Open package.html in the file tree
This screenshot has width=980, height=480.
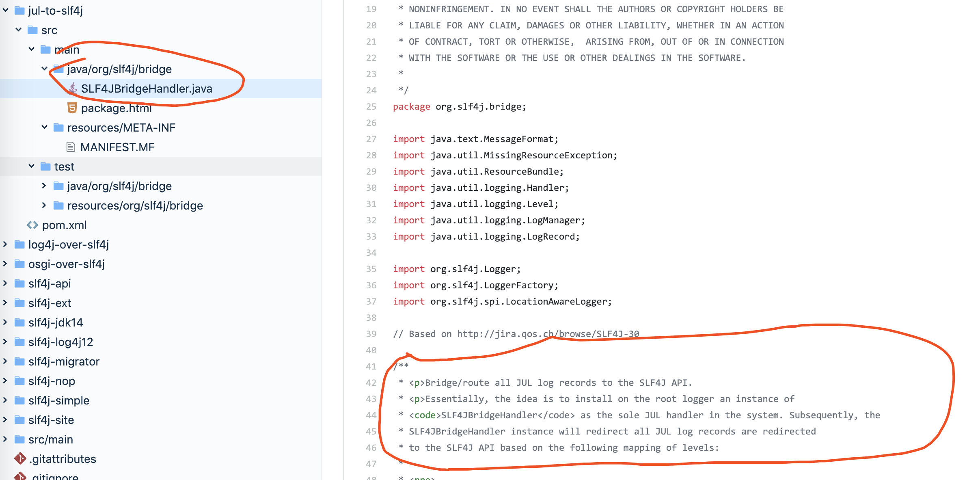(x=116, y=108)
